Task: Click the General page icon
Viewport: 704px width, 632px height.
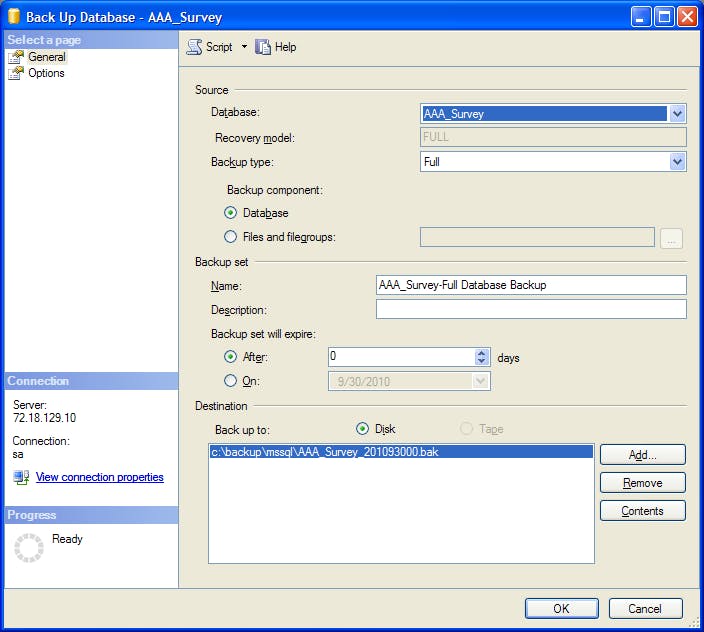Action: (16, 57)
